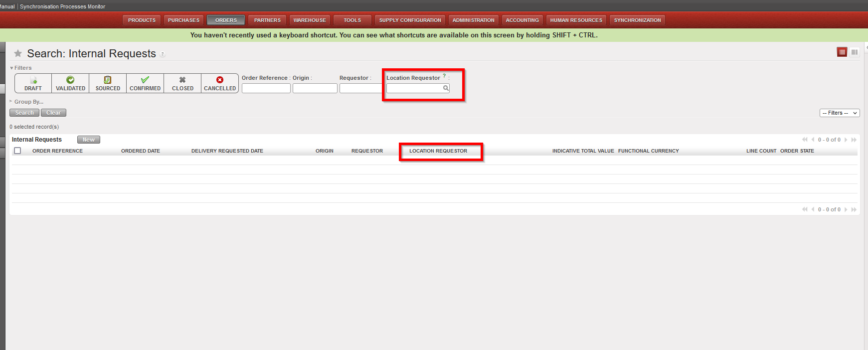The width and height of the screenshot is (868, 350).
Task: Click the Location Requestor search magnifier icon
Action: tap(446, 88)
